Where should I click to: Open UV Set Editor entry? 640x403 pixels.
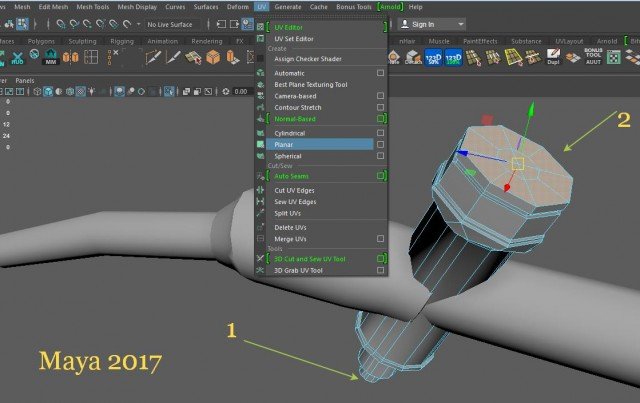click(x=294, y=39)
